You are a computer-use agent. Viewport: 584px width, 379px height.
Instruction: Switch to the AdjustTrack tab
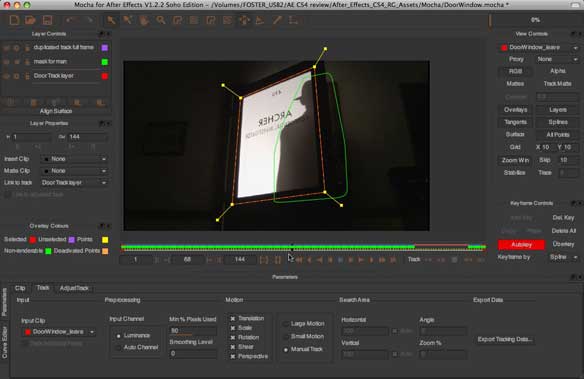point(74,288)
